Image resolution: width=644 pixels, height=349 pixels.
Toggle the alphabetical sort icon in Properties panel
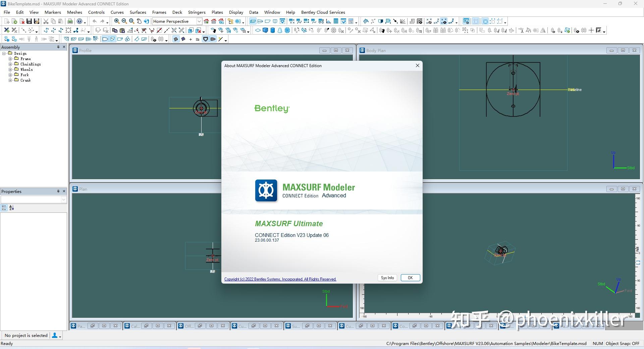click(11, 208)
